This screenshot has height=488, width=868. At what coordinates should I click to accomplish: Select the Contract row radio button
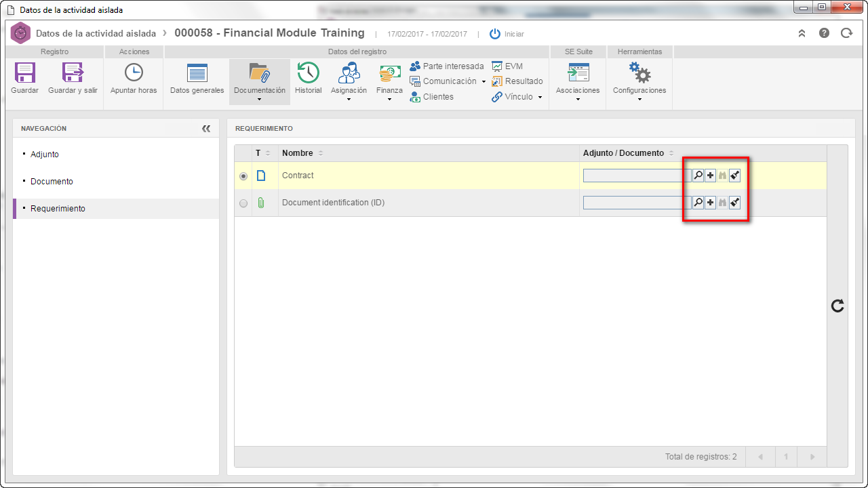pyautogui.click(x=243, y=176)
